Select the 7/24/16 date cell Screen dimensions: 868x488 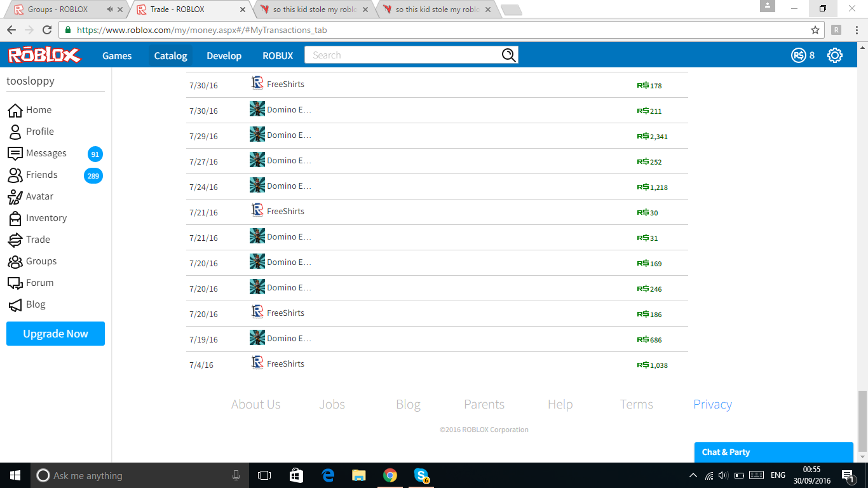[203, 187]
